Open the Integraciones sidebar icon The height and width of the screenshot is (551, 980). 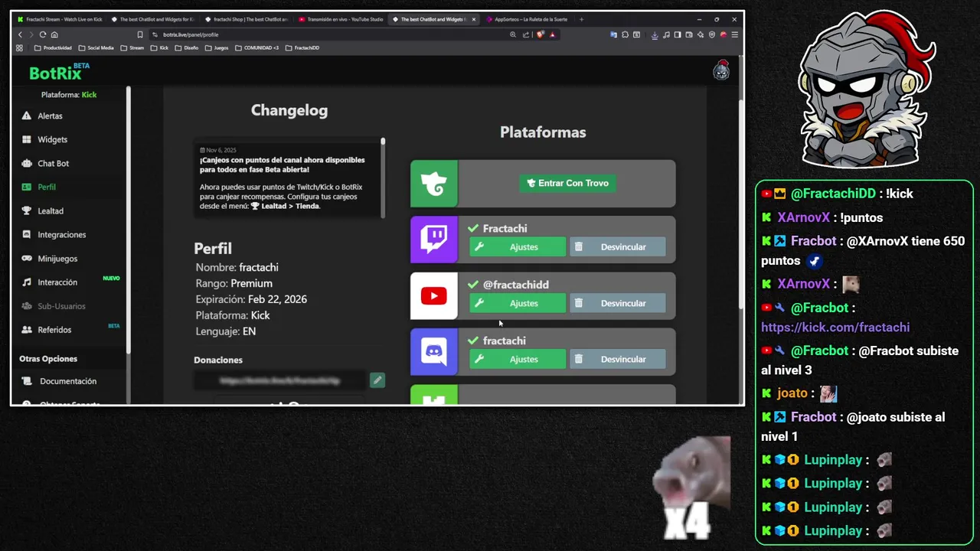27,234
